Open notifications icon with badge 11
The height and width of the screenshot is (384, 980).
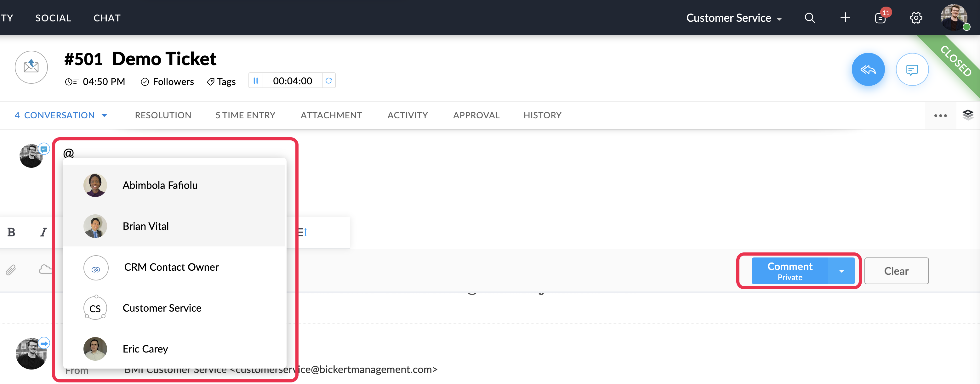[x=880, y=18]
